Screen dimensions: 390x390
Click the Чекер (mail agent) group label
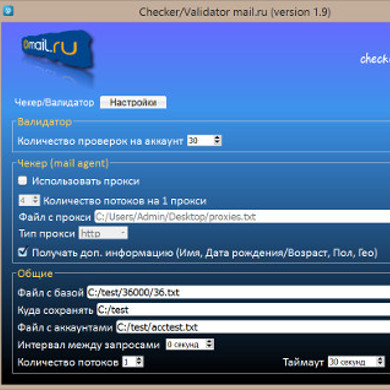(63, 163)
